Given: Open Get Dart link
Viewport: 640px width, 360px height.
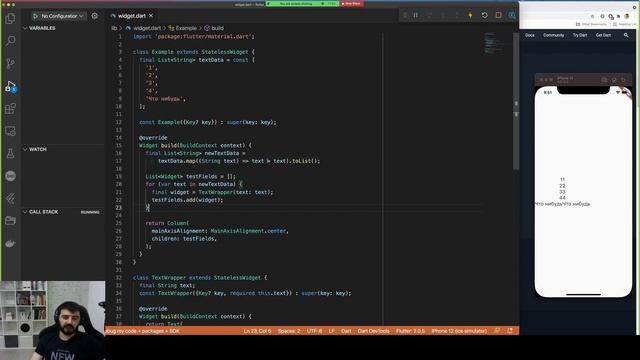Looking at the screenshot, I should pos(603,36).
